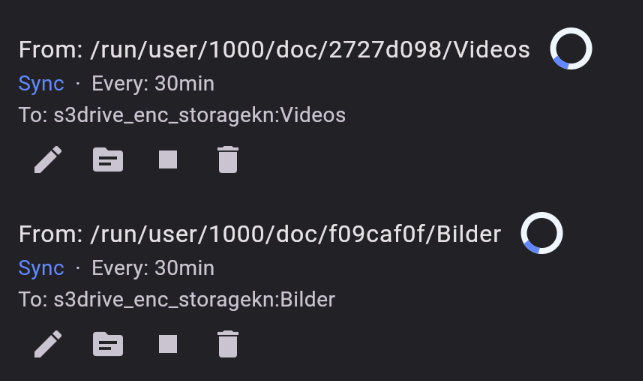643x381 pixels.
Task: Click Every: 30min interval for Bilder
Action: (x=153, y=269)
